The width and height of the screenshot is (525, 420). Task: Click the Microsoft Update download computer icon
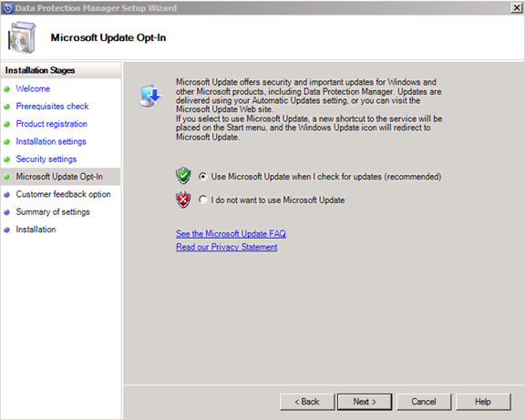(x=150, y=96)
